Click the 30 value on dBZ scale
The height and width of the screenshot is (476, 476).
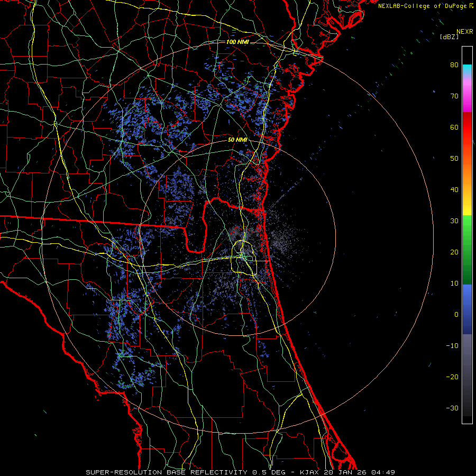click(x=454, y=221)
